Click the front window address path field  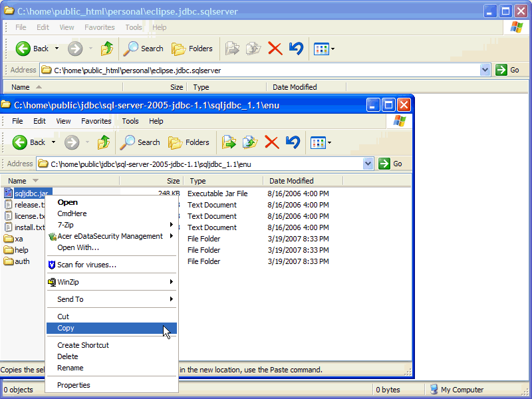[199, 164]
